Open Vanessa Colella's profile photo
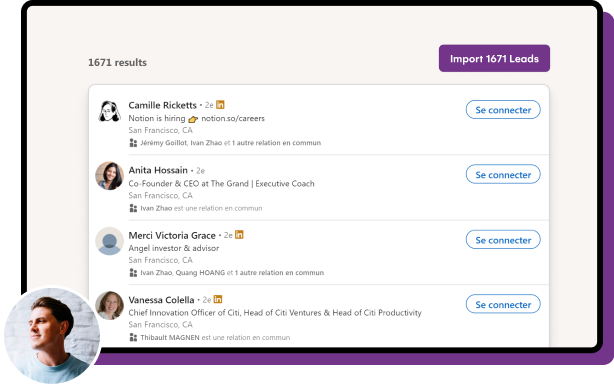The height and width of the screenshot is (387, 614). (110, 306)
